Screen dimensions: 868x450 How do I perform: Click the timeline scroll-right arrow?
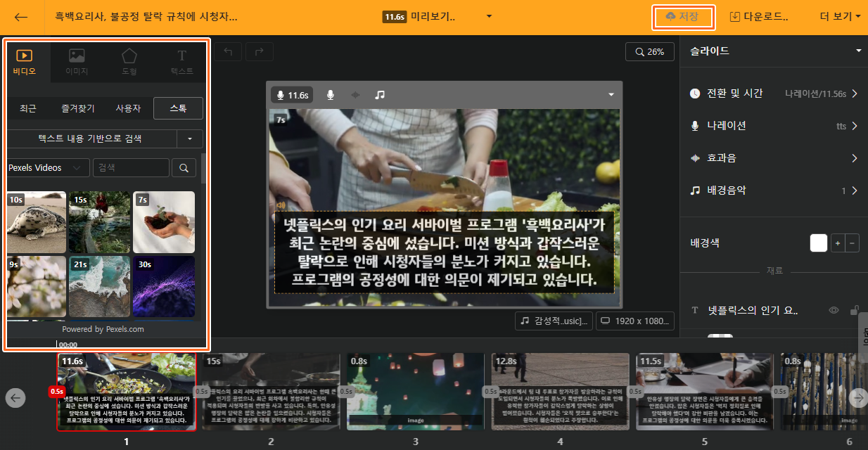coord(858,398)
